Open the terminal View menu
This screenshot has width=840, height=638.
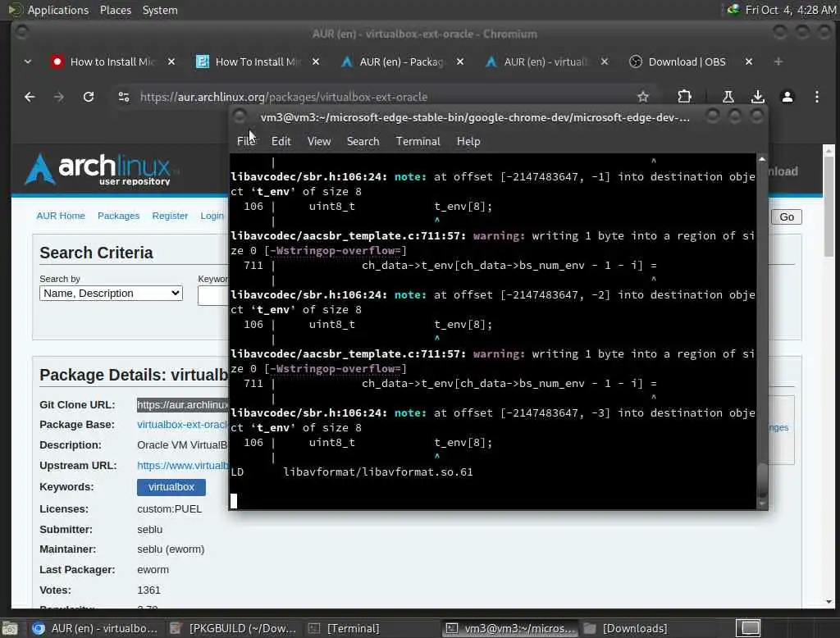point(319,141)
